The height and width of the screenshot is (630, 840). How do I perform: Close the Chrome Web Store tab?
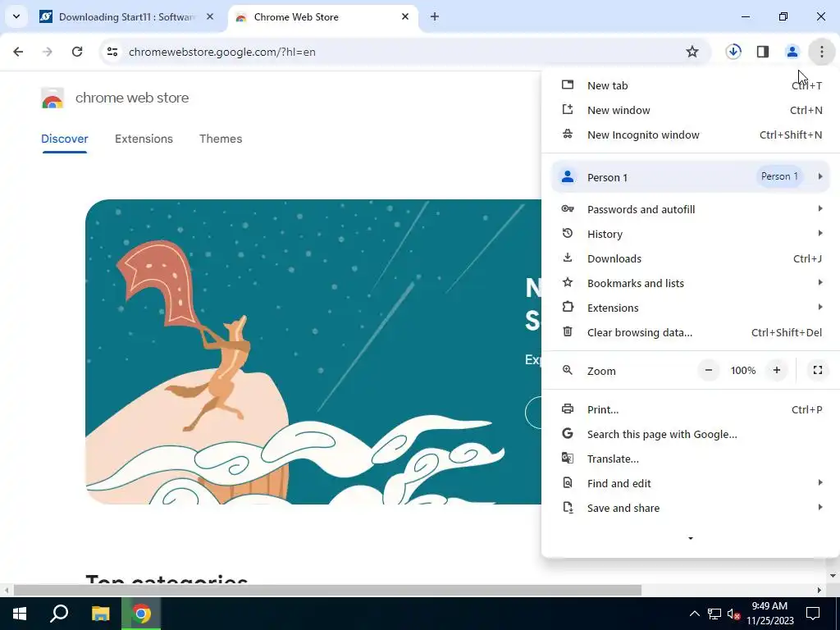tap(405, 16)
